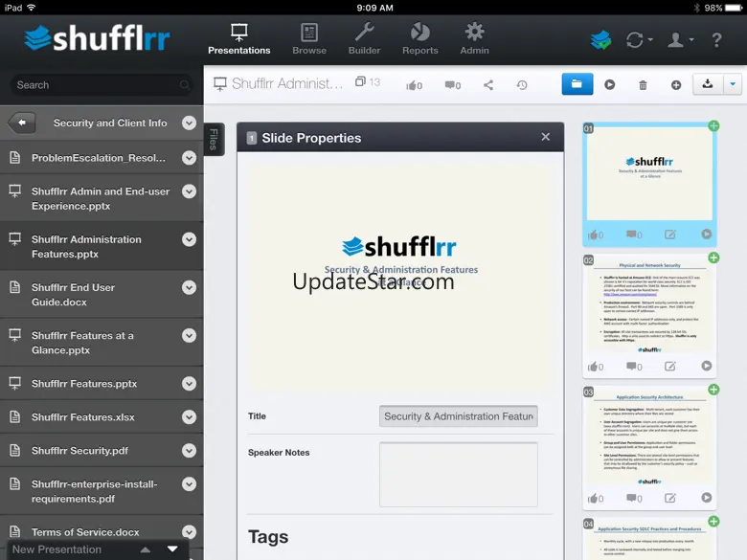Open the version history clock icon
This screenshot has height=560, width=747.
click(x=522, y=85)
